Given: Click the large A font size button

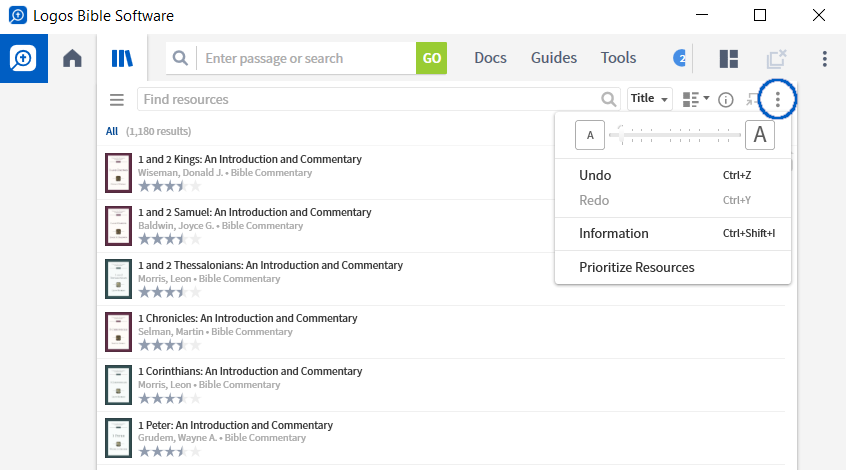Looking at the screenshot, I should pos(760,135).
